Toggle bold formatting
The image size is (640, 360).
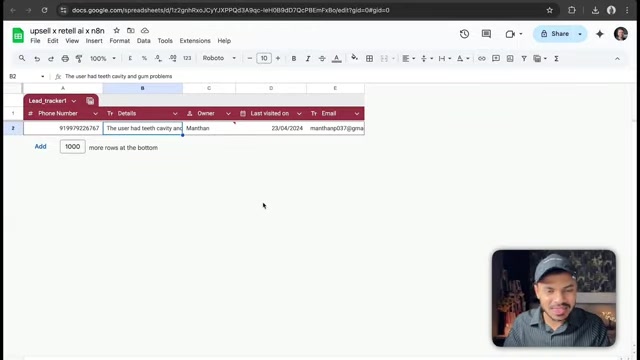(x=294, y=59)
